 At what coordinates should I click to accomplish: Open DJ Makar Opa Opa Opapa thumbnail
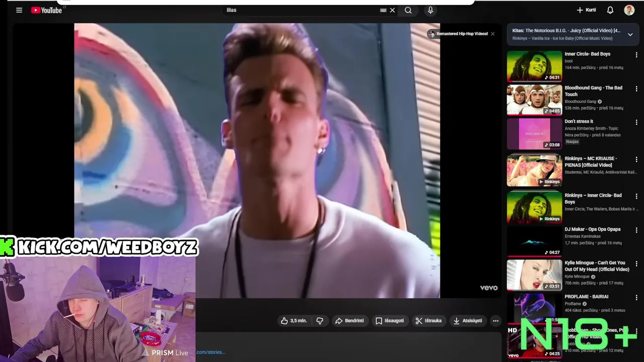coord(534,242)
